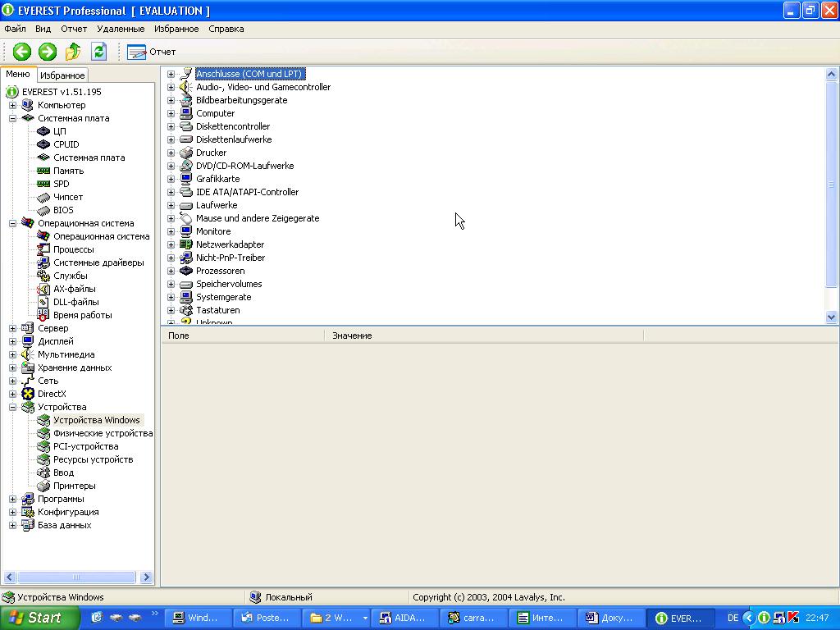Collapse the Системная плата parent node
This screenshot has height=630, width=840.
pyautogui.click(x=12, y=118)
